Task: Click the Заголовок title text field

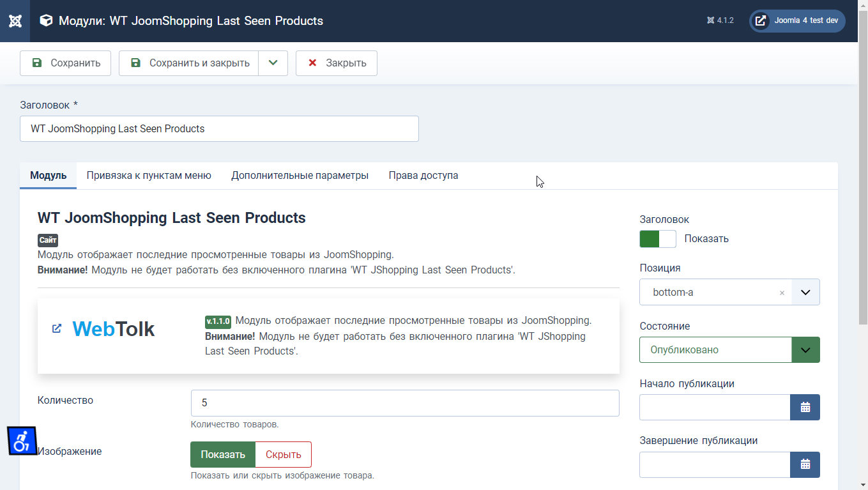Action: pos(219,128)
